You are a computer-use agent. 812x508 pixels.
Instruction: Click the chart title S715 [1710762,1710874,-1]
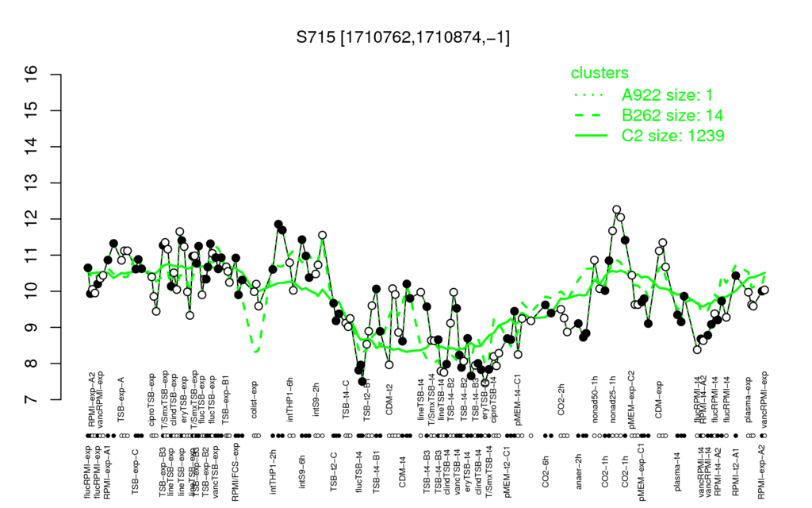point(403,37)
